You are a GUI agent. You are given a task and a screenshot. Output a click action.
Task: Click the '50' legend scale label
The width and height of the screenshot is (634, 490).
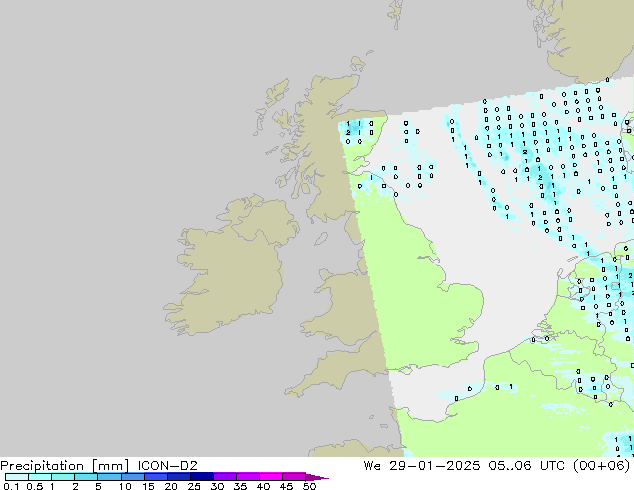310,486
